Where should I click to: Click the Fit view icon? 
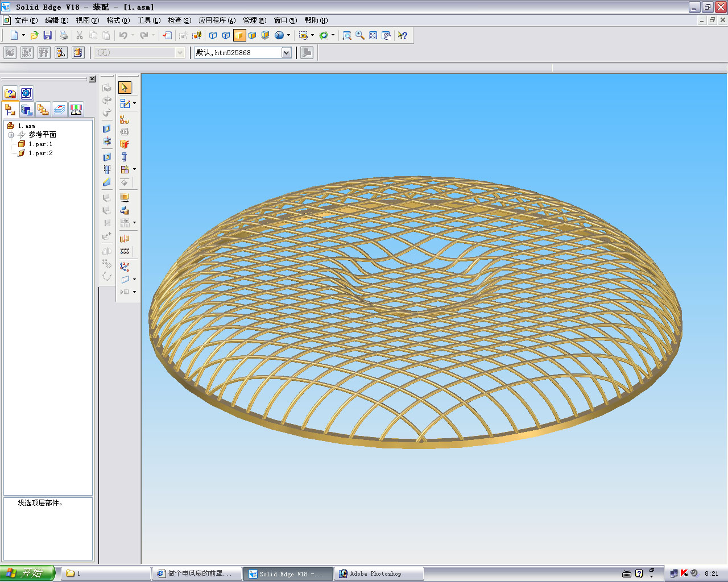click(373, 35)
